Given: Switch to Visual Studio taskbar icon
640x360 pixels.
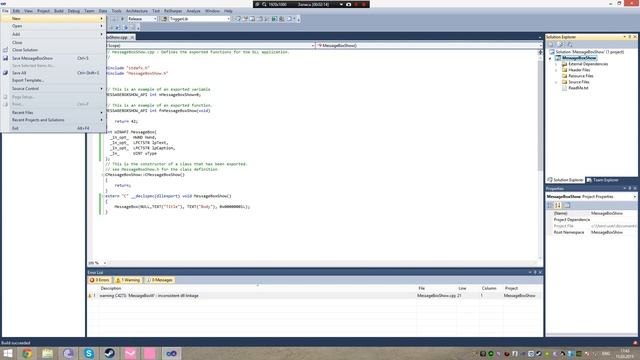Looking at the screenshot, I should [171, 353].
